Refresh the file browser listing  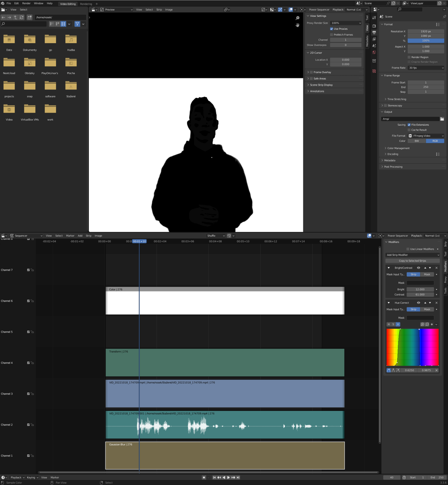click(x=22, y=18)
